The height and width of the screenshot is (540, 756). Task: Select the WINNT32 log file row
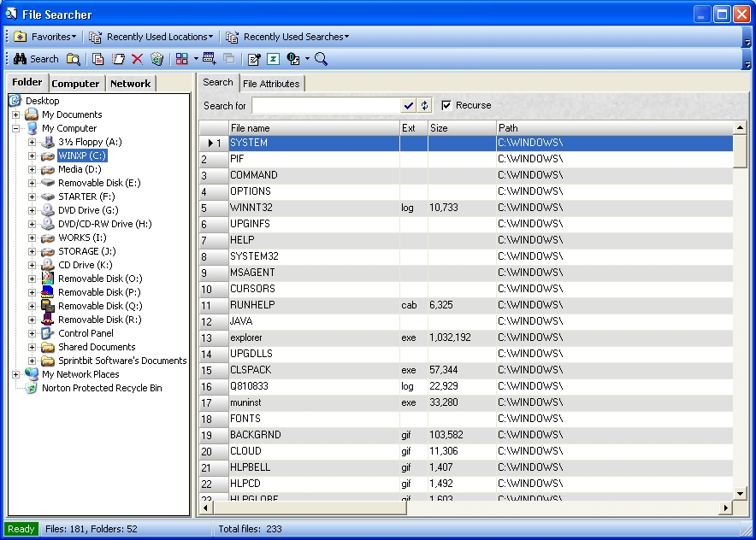click(x=466, y=208)
